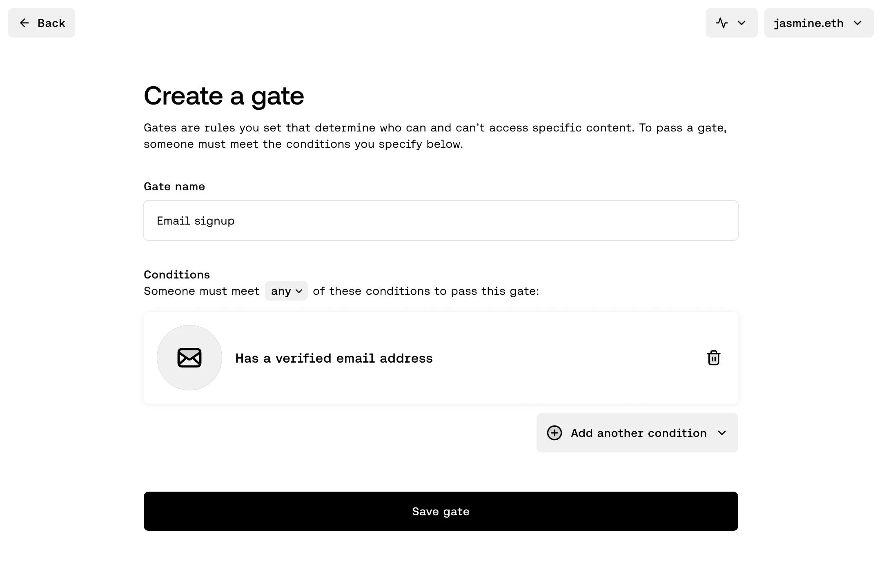The image size is (882, 588).
Task: Click the activity pulse icon
Action: [x=722, y=23]
